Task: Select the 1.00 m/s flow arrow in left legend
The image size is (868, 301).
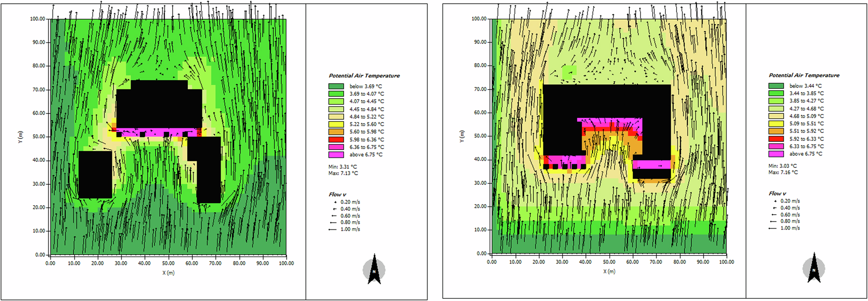Action: [333, 229]
